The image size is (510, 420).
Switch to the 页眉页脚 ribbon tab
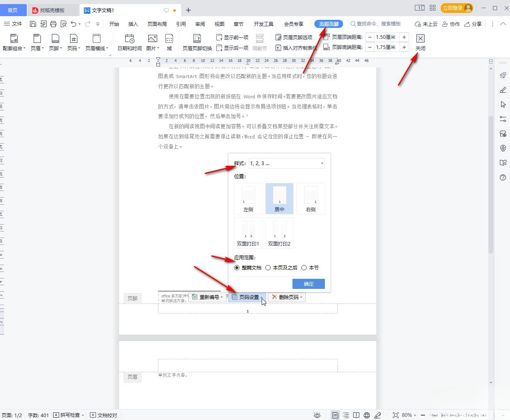click(x=329, y=23)
